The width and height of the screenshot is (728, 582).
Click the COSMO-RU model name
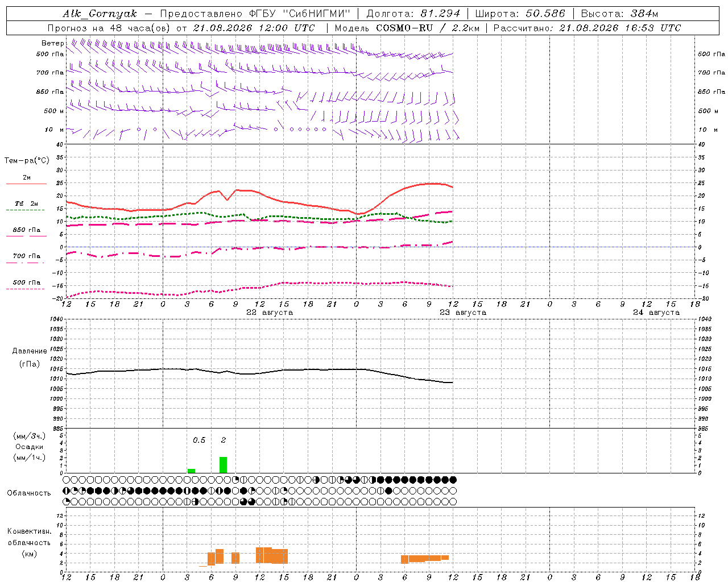click(x=403, y=28)
